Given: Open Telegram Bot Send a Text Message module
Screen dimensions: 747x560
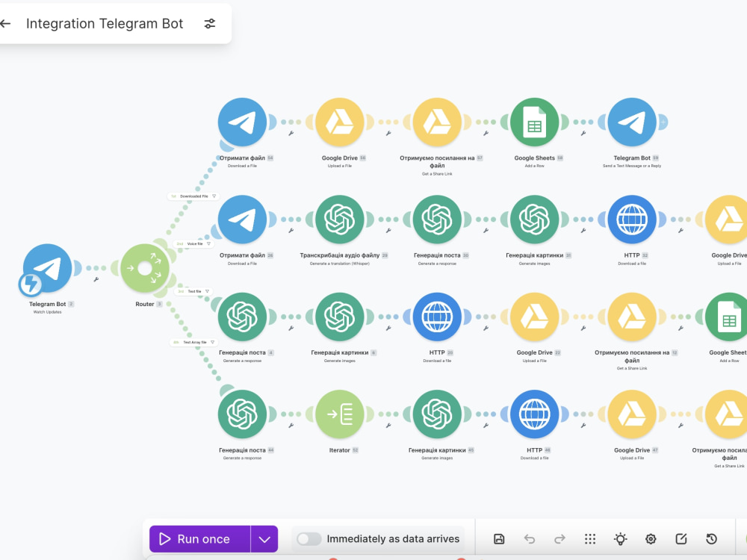Looking at the screenshot, I should click(632, 122).
